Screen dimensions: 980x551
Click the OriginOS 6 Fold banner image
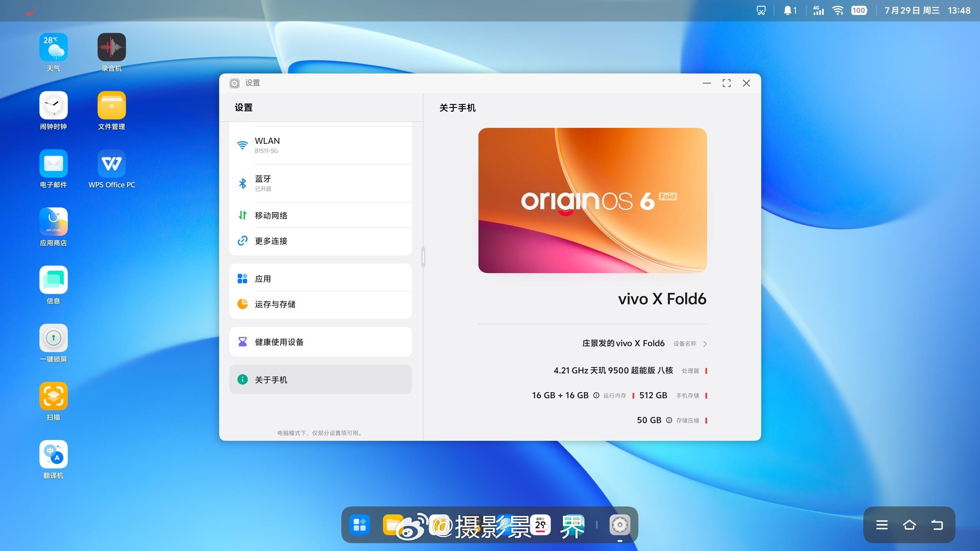coord(592,200)
